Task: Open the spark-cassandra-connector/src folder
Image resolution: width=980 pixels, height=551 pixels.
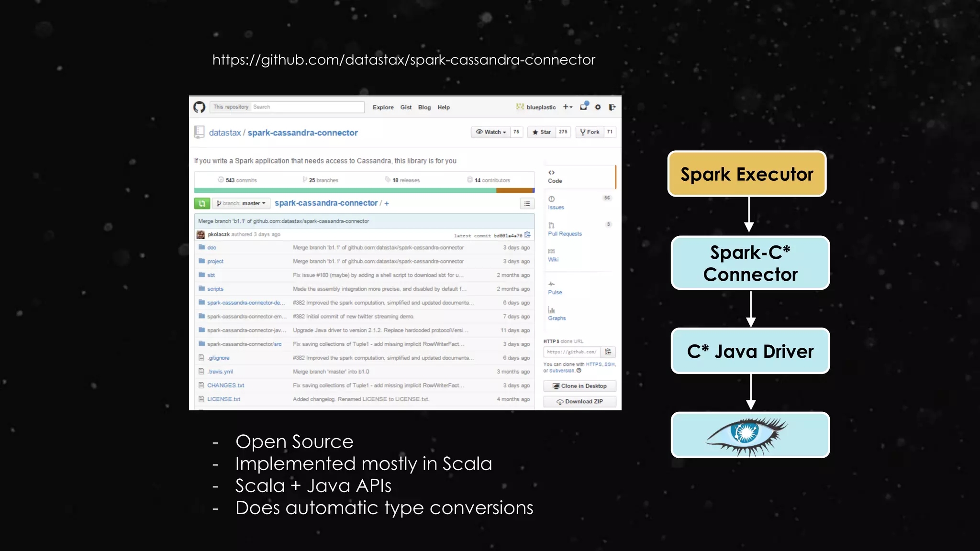Action: (245, 344)
